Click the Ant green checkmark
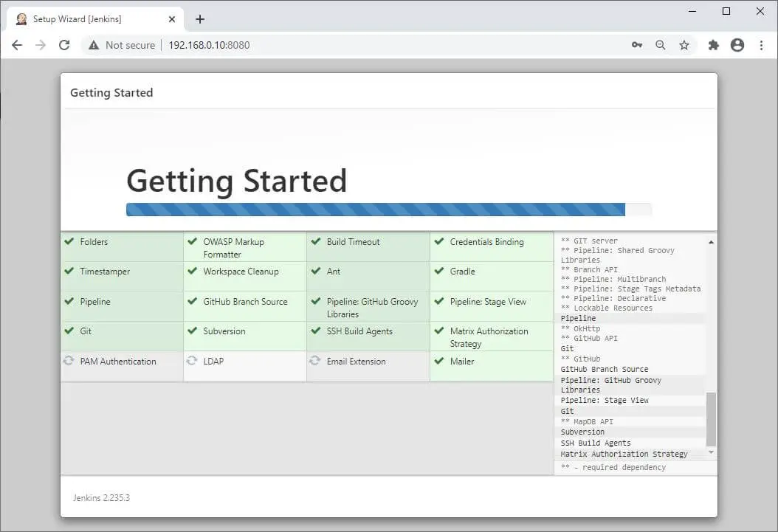The width and height of the screenshot is (778, 532). tap(316, 271)
